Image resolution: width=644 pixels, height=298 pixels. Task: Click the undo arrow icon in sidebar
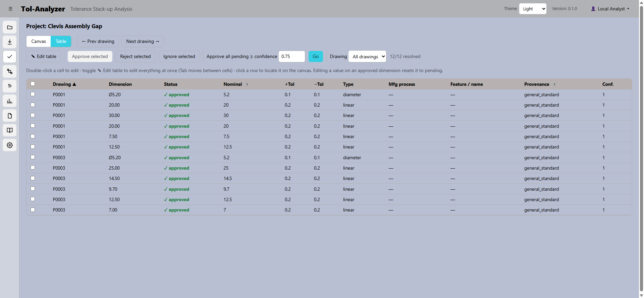[10, 86]
